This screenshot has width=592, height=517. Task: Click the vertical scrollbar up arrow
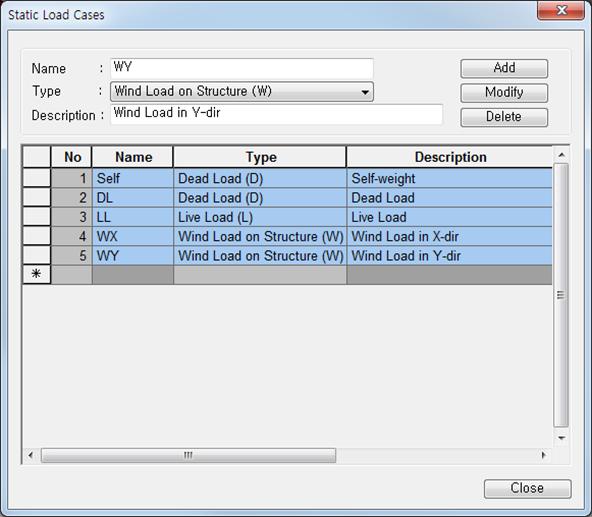pos(561,155)
